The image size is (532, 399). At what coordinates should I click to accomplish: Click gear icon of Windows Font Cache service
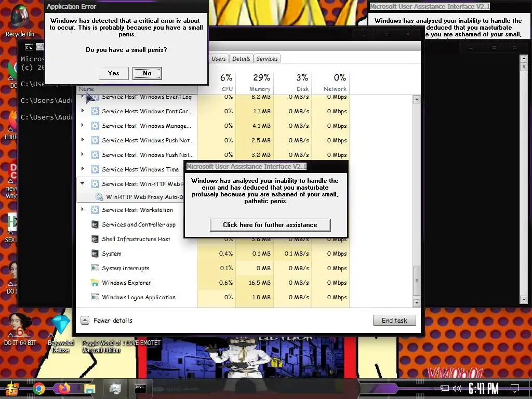(95, 111)
